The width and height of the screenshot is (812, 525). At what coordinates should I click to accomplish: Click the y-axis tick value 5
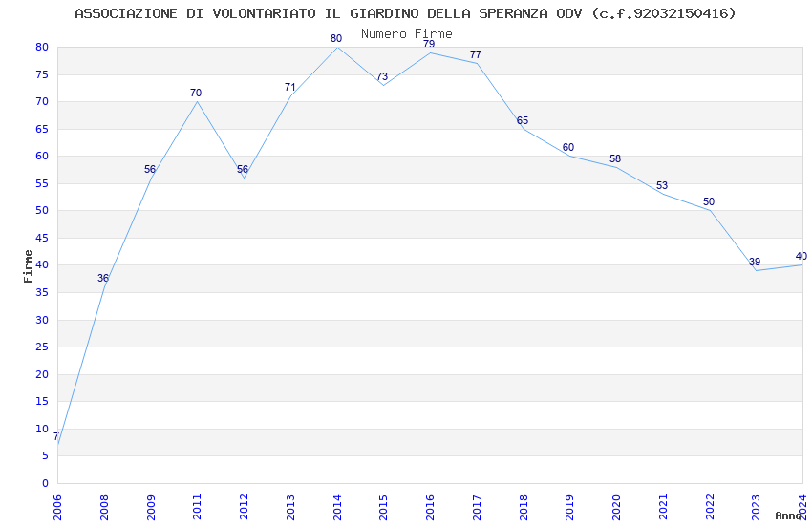coord(46,455)
